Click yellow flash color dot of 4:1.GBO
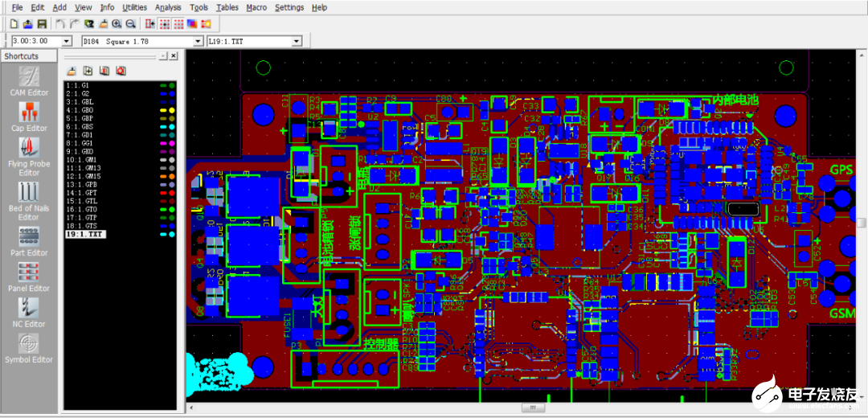Viewport: 868px width, 418px height. click(x=172, y=111)
